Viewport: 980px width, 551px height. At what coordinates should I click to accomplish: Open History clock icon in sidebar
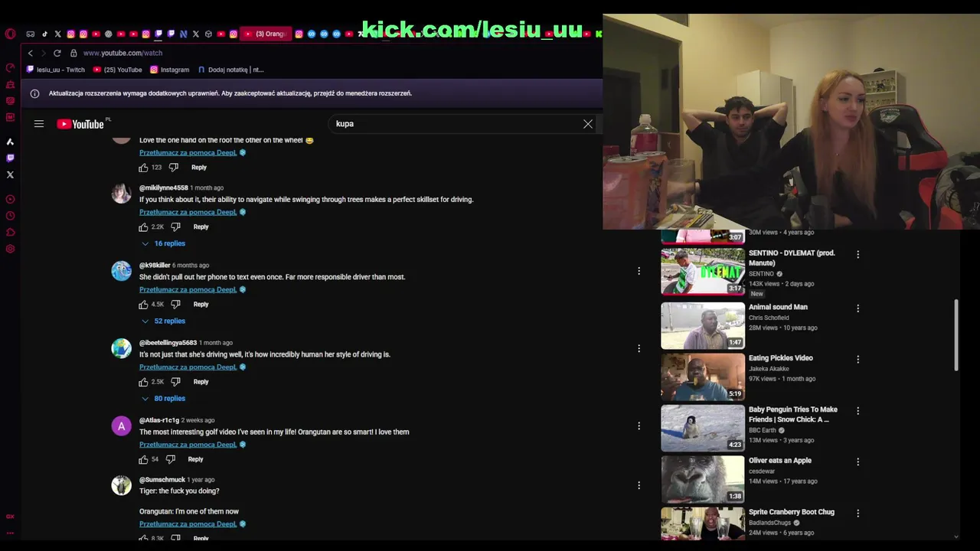(x=10, y=216)
